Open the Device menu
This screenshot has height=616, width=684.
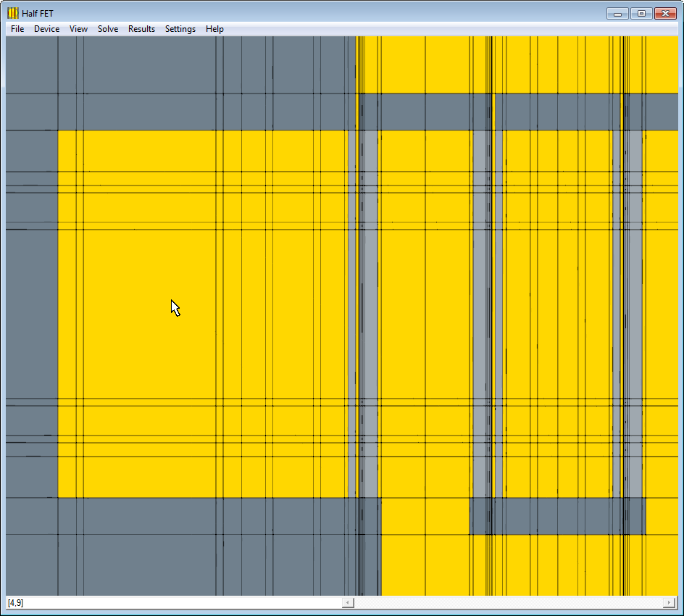coord(46,29)
